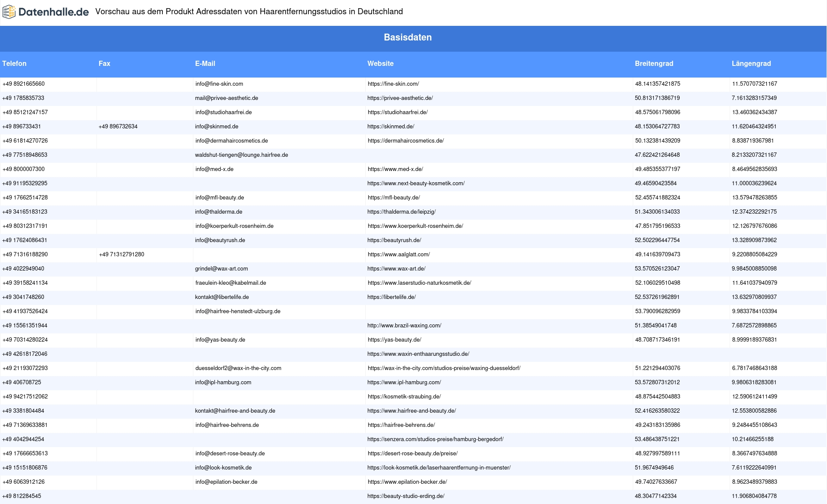Open the wax-in-the-city waxing-duesseldorf website link
The height and width of the screenshot is (504, 827).
[444, 368]
